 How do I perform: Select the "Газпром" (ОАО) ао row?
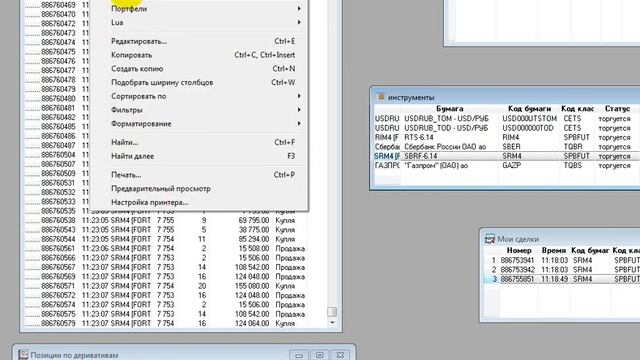(x=507, y=165)
